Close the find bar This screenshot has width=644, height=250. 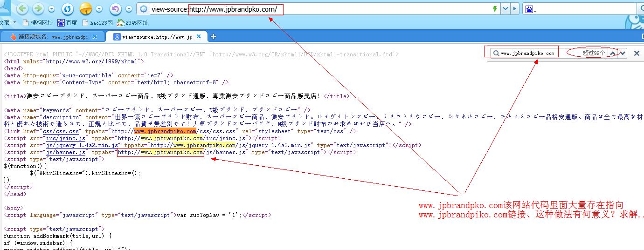(637, 53)
